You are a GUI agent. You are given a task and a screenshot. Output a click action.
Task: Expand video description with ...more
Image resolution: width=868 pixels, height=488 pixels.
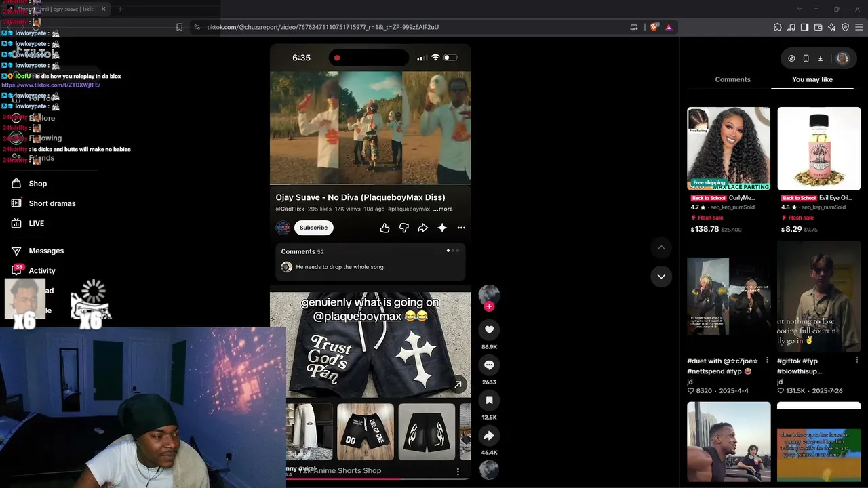click(x=443, y=209)
